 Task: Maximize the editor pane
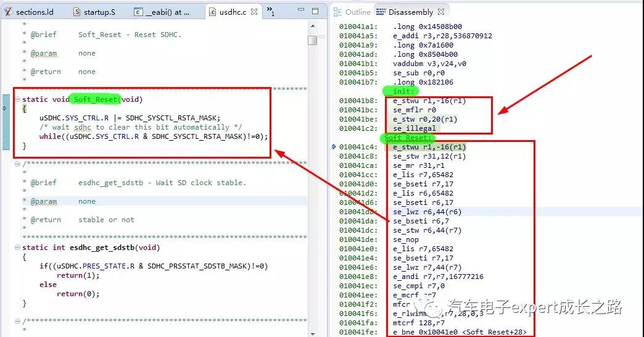click(315, 11)
